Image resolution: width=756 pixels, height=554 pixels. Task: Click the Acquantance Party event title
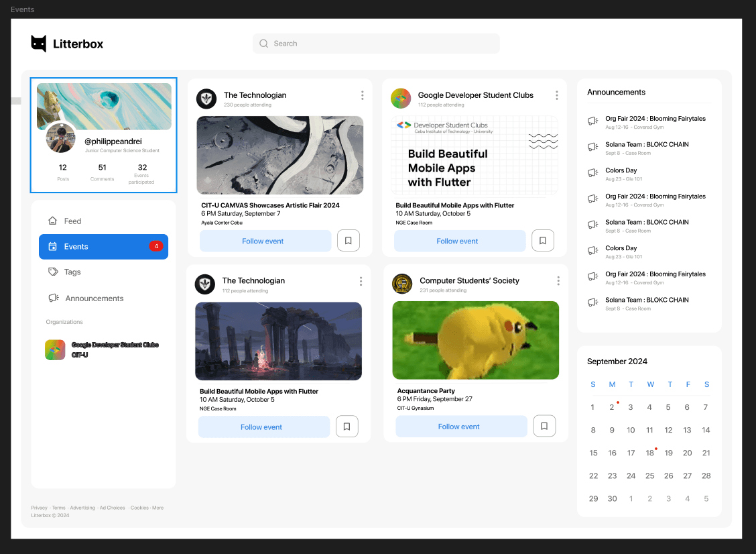pos(426,391)
